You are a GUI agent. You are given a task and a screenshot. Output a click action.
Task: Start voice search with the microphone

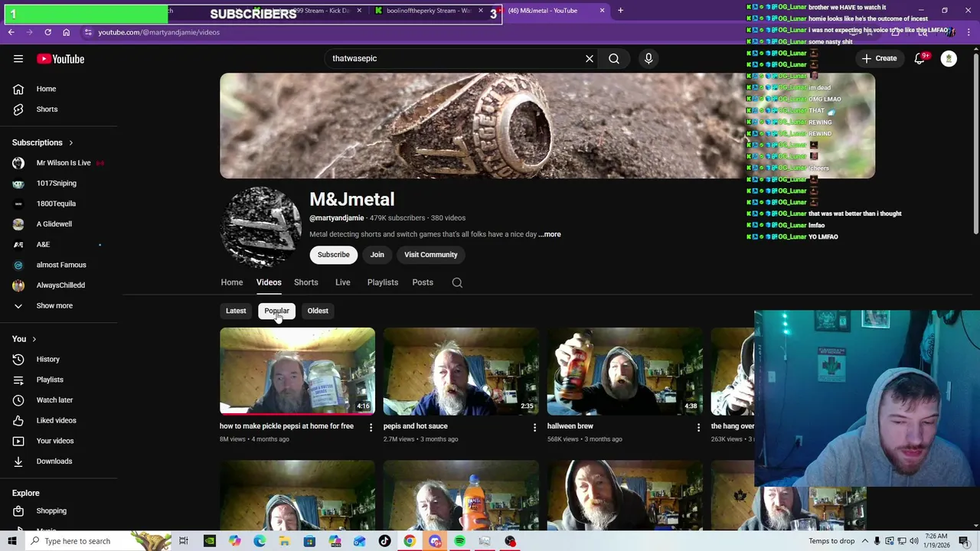tap(648, 58)
